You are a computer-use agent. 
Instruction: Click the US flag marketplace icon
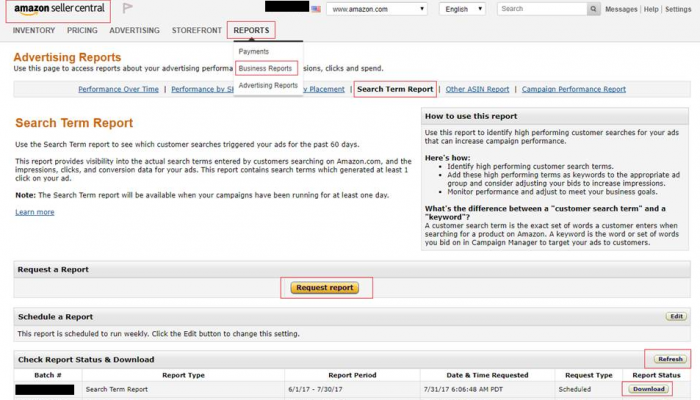click(316, 9)
